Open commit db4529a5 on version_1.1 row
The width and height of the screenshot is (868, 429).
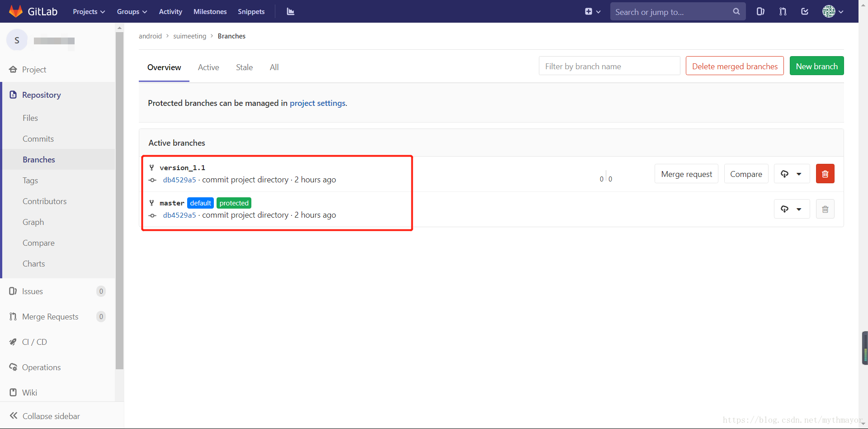(x=179, y=180)
